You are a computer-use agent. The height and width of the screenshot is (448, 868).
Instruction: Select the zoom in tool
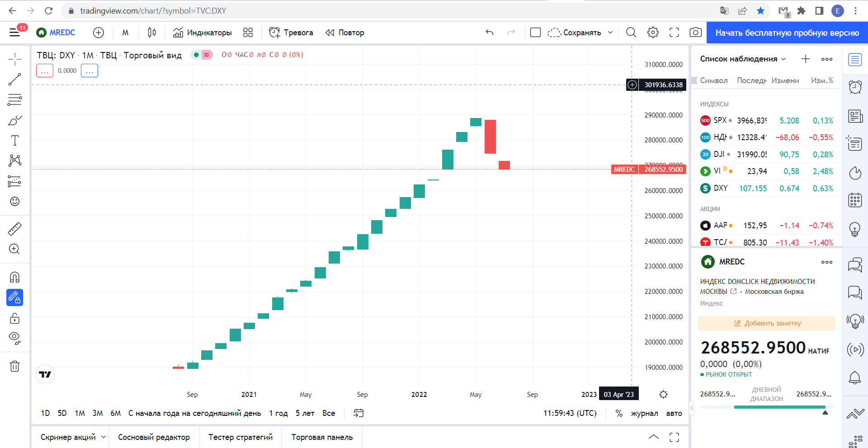click(15, 249)
